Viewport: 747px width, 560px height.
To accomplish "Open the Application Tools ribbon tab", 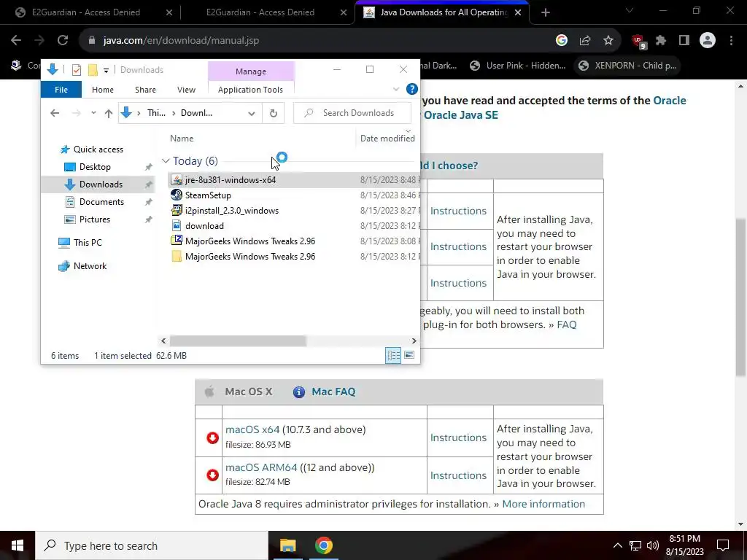I will (251, 90).
